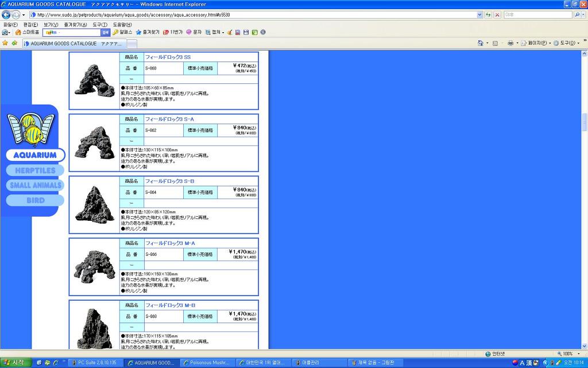
Task: Open the search provider dropdown arrow
Action: point(583,14)
